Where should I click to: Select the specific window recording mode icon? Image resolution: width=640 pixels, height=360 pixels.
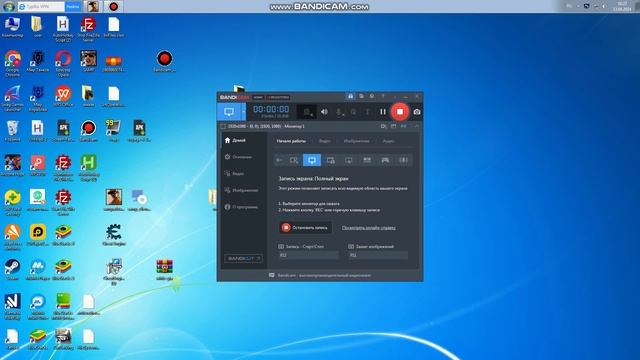(331, 160)
